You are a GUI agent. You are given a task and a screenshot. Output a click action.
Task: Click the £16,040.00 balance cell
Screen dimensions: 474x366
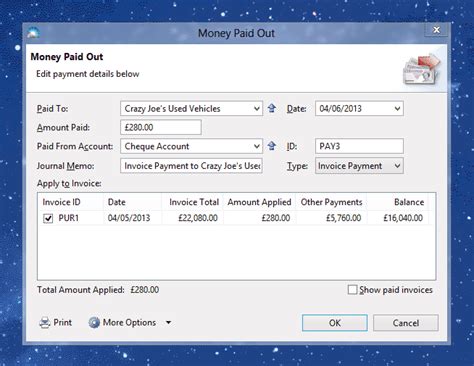click(403, 218)
